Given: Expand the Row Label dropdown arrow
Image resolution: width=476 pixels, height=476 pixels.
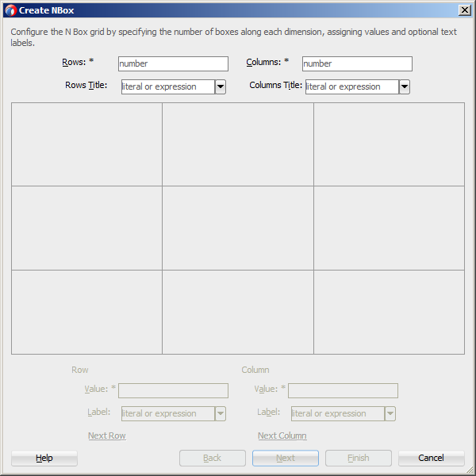Looking at the screenshot, I should (x=221, y=414).
